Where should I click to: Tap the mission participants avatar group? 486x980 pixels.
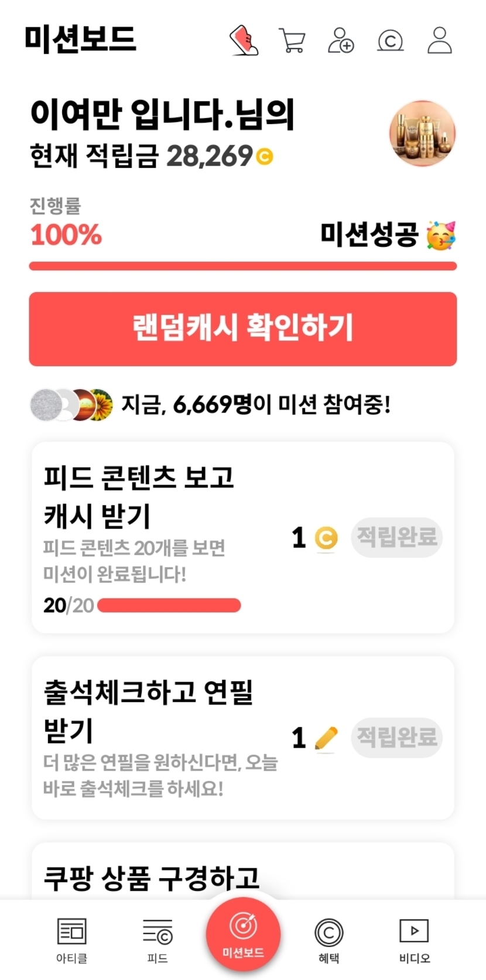point(71,404)
